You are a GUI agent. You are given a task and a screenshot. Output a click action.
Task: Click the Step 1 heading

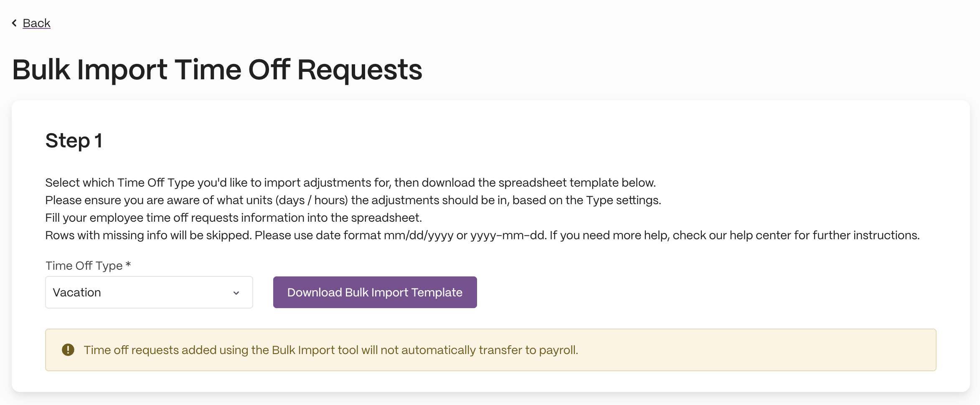pos(74,141)
